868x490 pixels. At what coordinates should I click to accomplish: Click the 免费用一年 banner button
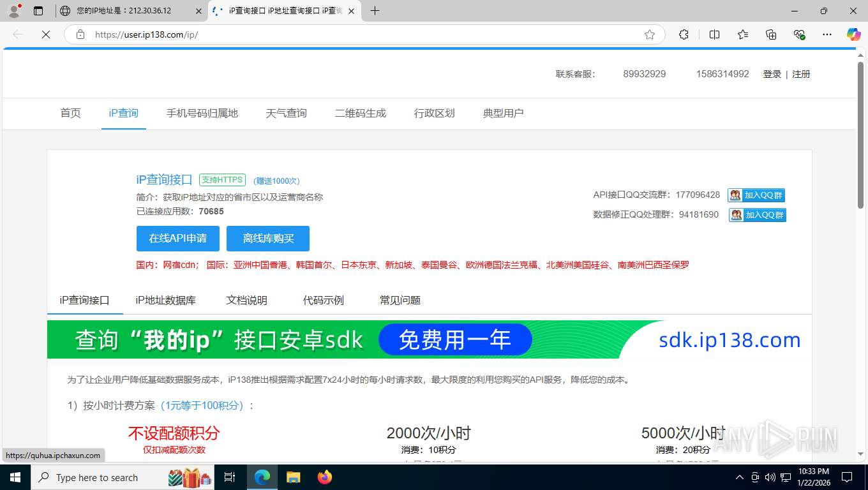455,339
